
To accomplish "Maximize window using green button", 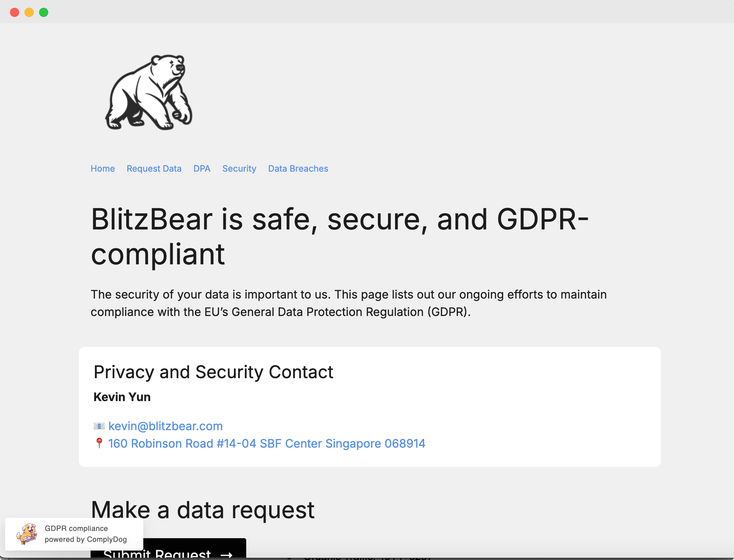I will point(44,12).
